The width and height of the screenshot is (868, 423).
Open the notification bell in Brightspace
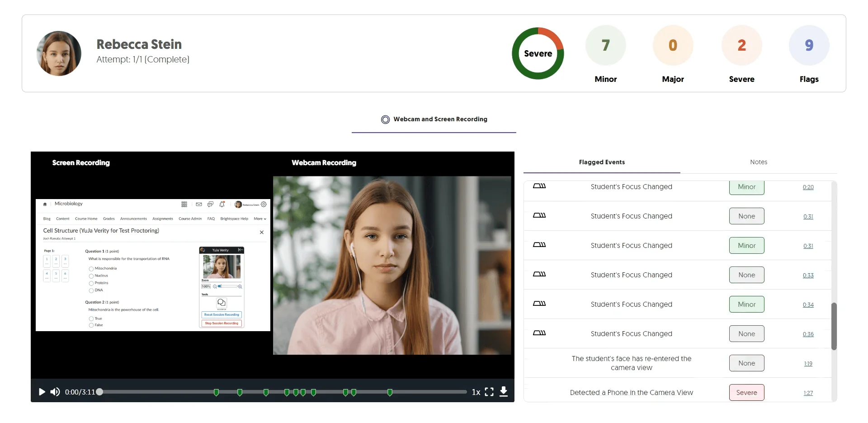(x=222, y=204)
